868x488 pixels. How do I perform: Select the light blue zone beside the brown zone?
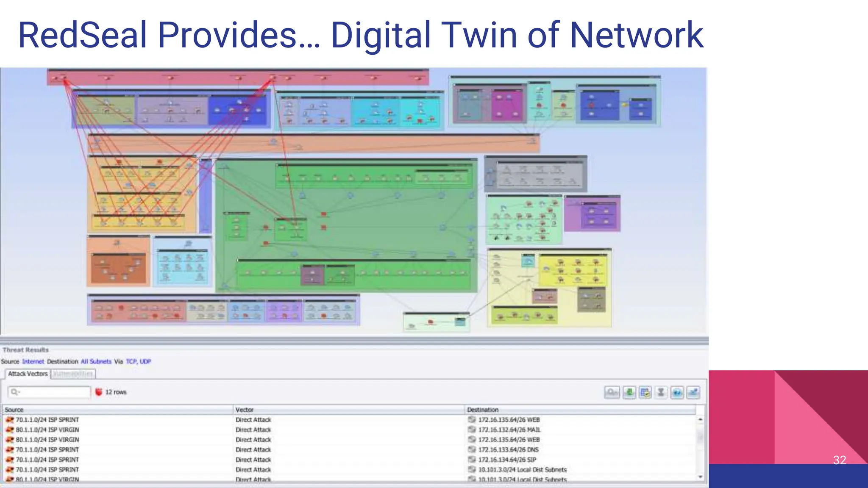tap(182, 261)
